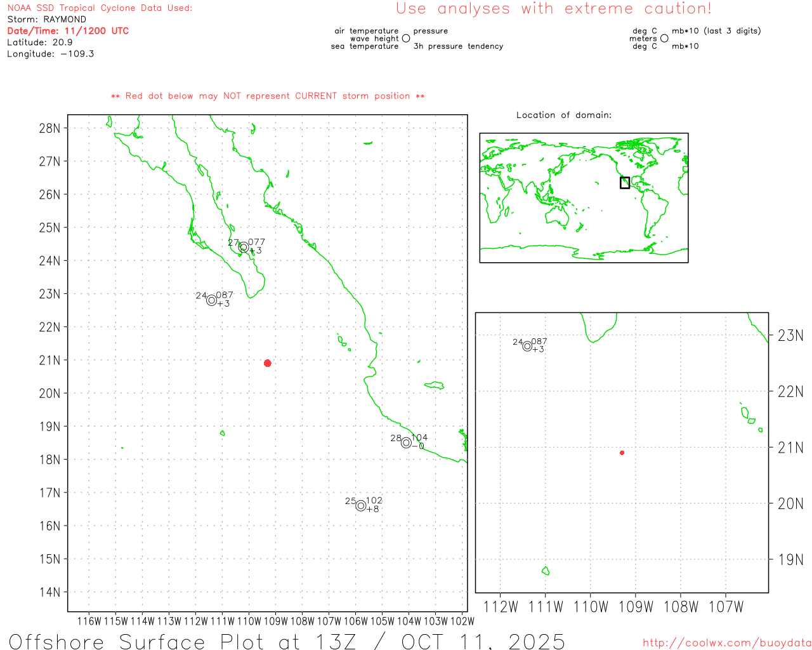This screenshot has height=650, width=812.
Task: Select the buoy marker reporting pressure 102
Action: pos(361,506)
